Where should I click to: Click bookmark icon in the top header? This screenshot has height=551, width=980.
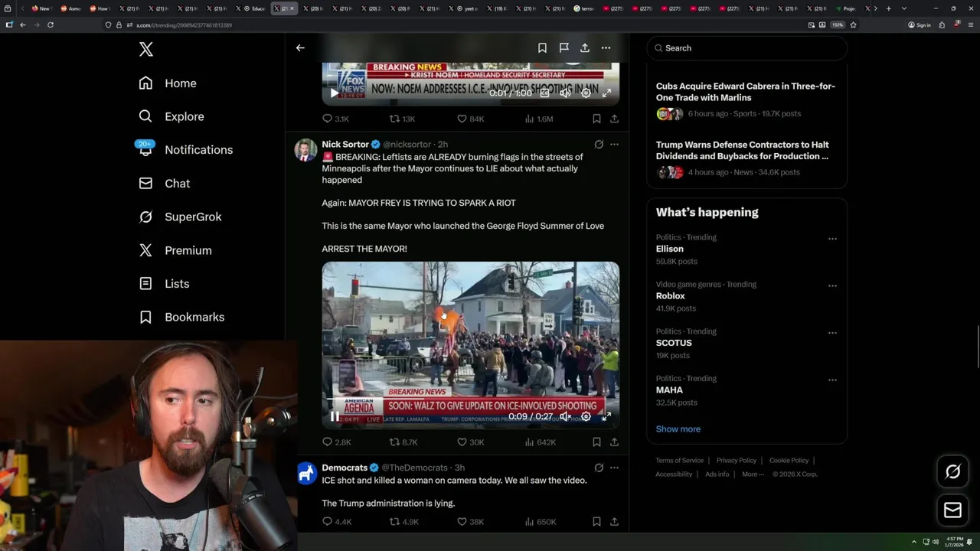pos(542,47)
